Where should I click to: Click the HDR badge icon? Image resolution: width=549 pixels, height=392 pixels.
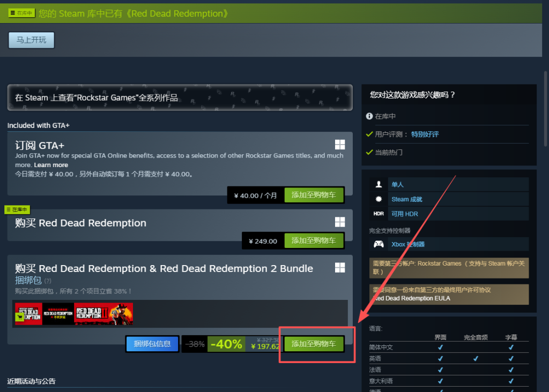379,214
